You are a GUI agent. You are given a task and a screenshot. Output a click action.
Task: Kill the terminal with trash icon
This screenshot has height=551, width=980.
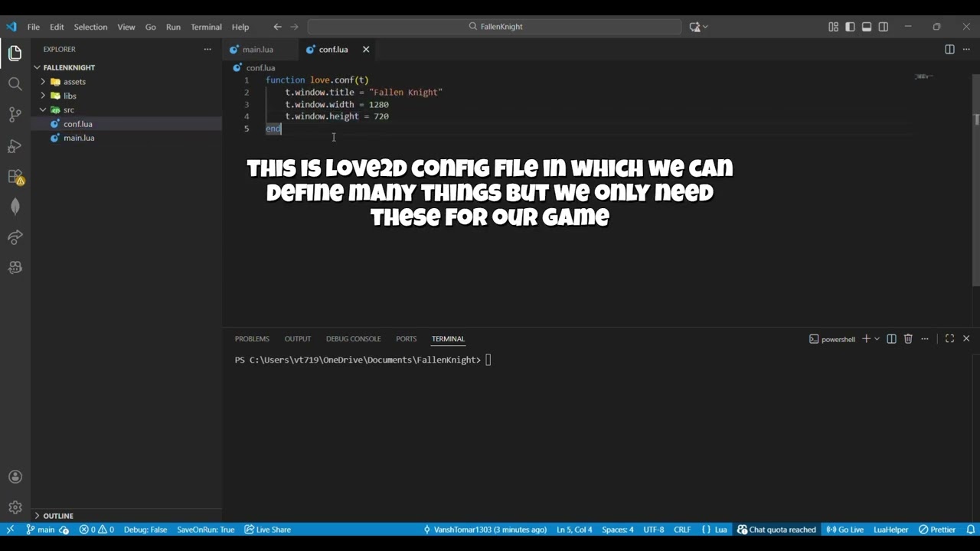pos(908,339)
